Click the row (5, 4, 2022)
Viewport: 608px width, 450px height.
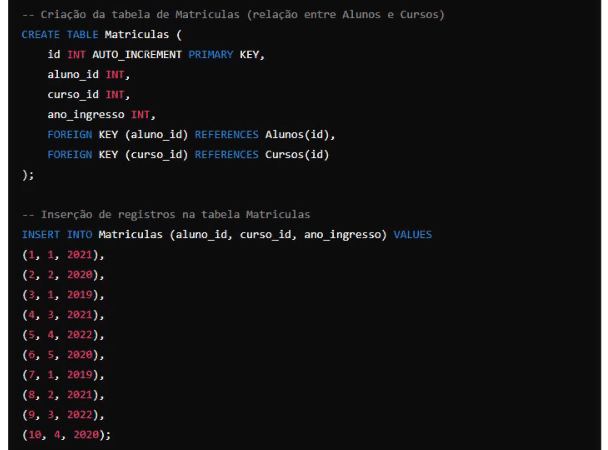(62, 334)
